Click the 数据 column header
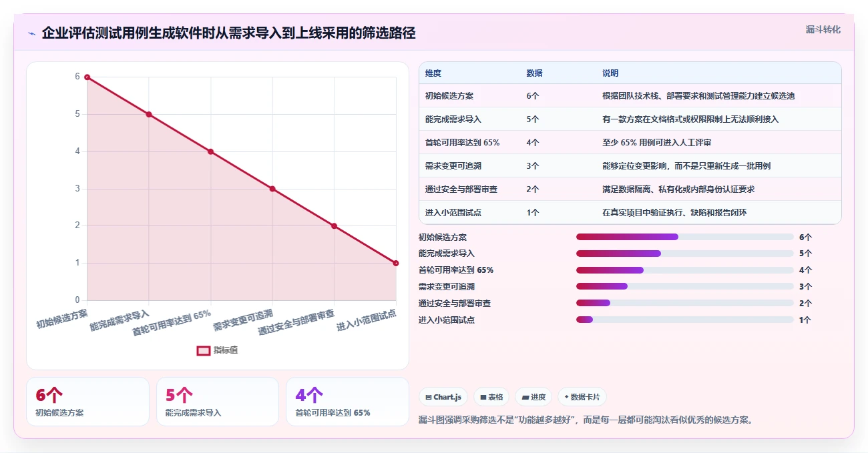This screenshot has width=868, height=453. [534, 73]
